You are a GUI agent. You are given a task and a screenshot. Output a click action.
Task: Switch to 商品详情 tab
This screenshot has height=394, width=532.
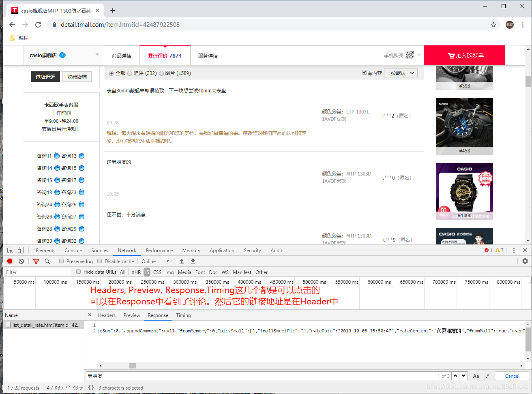(x=122, y=56)
